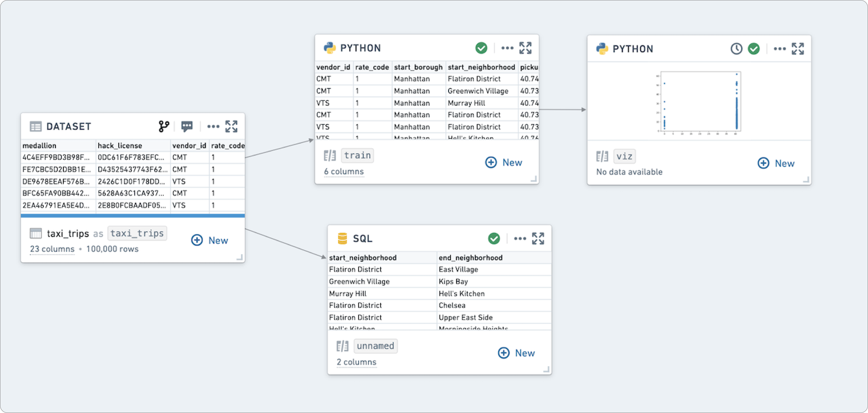Screen dimensions: 868x413
Task: Click the unnamed label field on the SQL node
Action: 375,346
